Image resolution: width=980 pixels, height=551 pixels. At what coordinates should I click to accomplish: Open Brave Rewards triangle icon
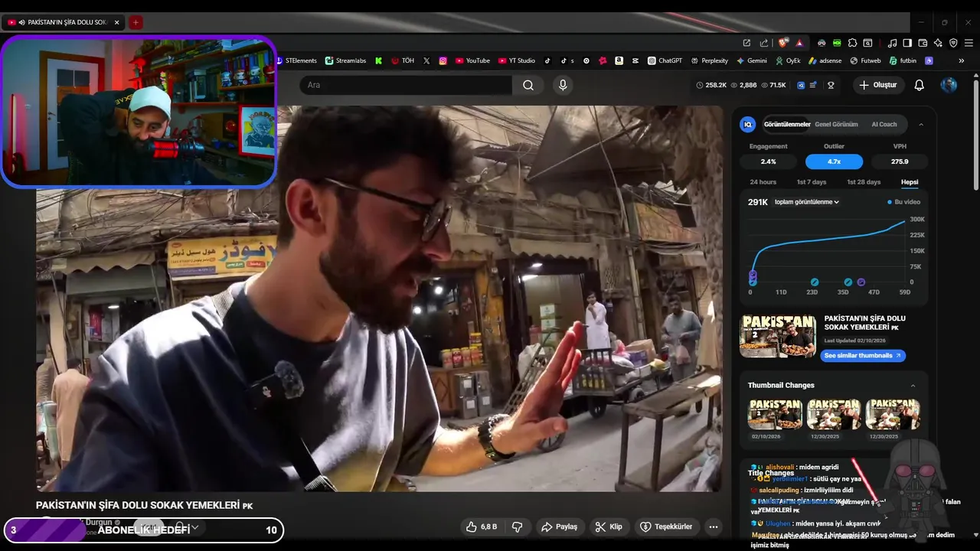pyautogui.click(x=799, y=43)
